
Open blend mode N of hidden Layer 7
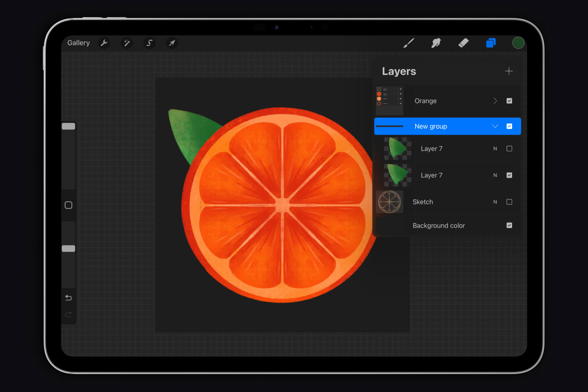[495, 149]
